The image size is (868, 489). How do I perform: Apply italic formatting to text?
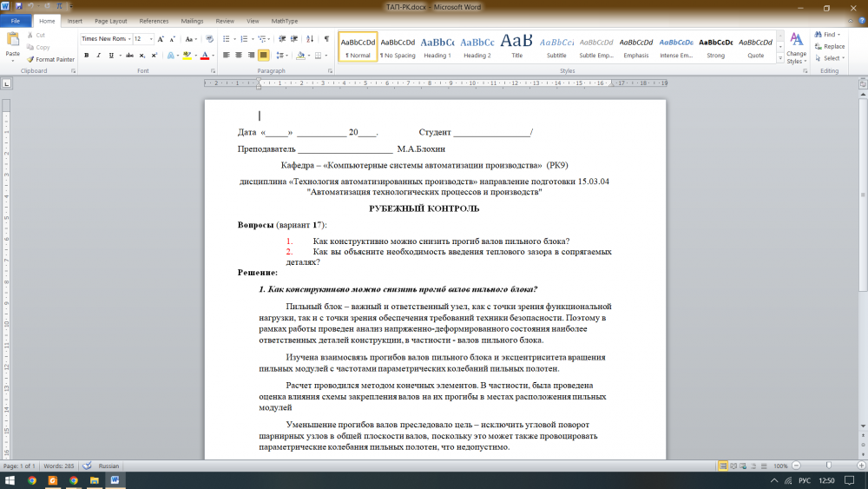point(99,55)
